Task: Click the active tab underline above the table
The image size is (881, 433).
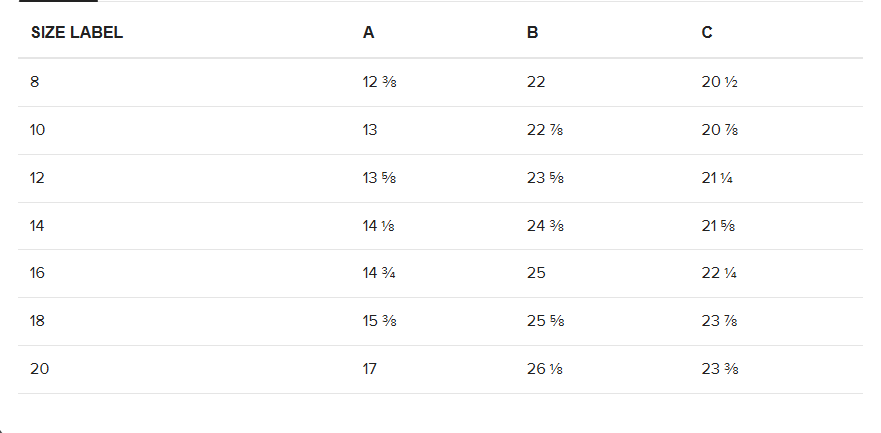Action: coord(58,1)
